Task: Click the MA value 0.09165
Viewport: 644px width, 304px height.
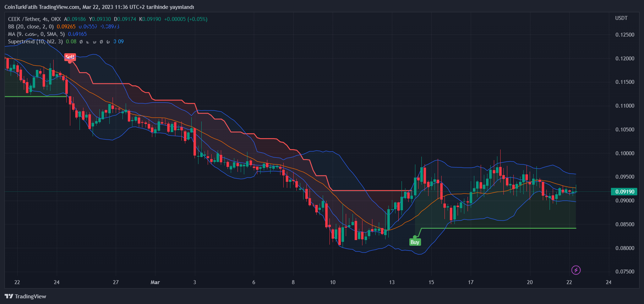Action: coord(77,34)
